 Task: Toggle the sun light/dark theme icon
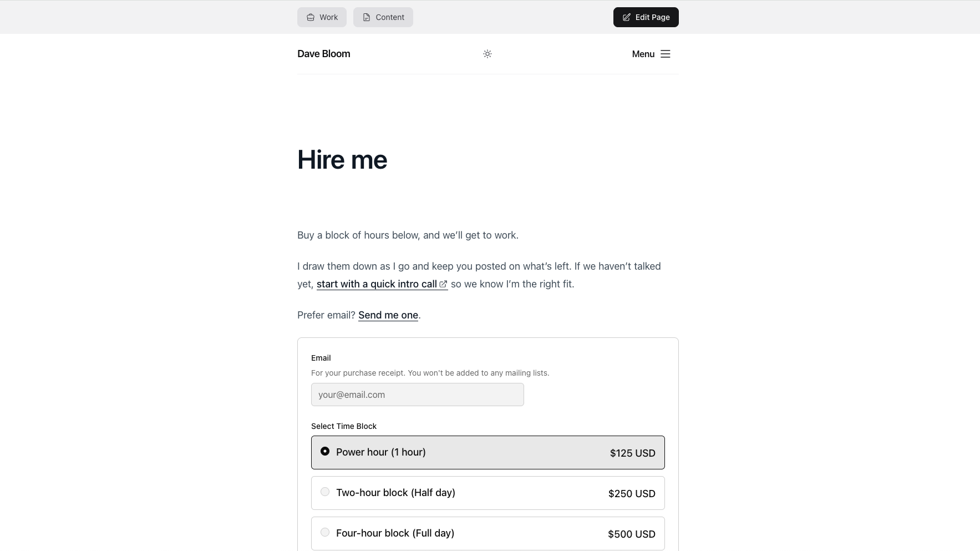pos(488,54)
